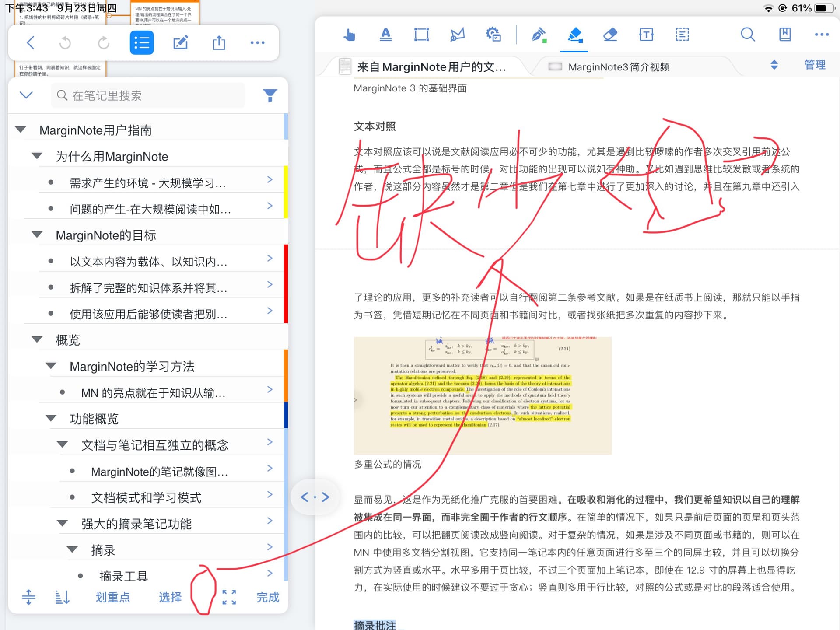Select the dashed selection list tool
This screenshot has height=630, width=840.
[x=682, y=34]
